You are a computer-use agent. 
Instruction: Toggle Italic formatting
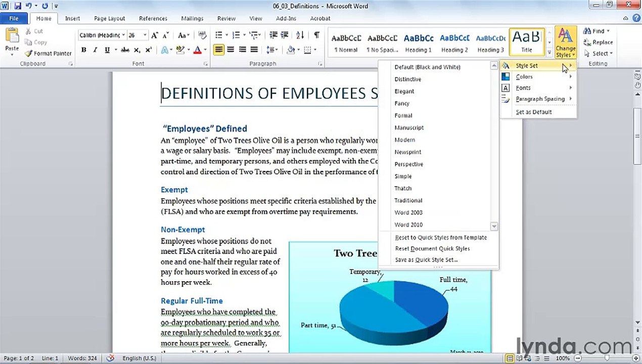(95, 50)
